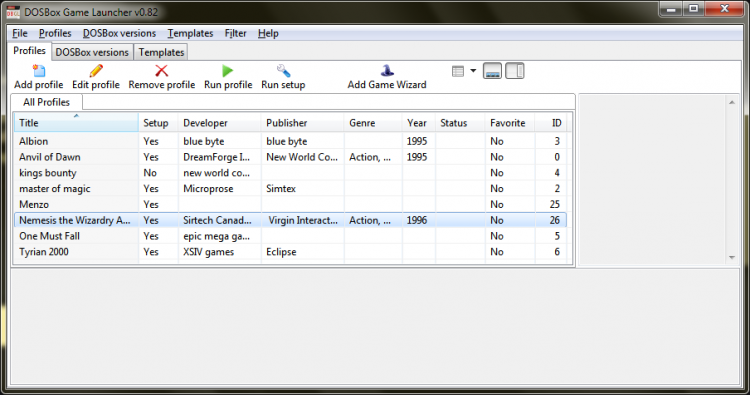Open the Filter menu
This screenshot has width=750, height=395.
click(x=235, y=33)
